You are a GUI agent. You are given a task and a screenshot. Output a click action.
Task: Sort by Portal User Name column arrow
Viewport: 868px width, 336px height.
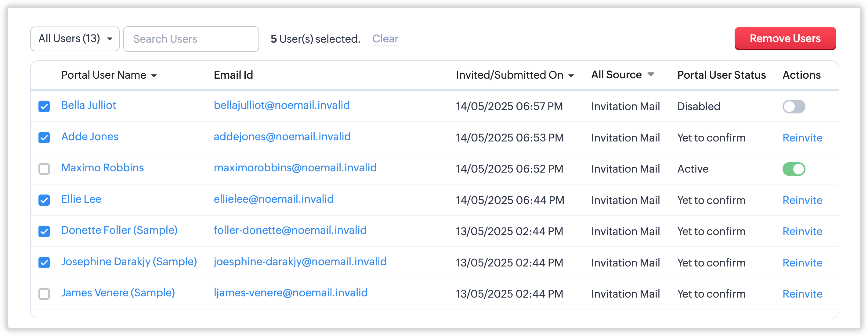(x=154, y=76)
